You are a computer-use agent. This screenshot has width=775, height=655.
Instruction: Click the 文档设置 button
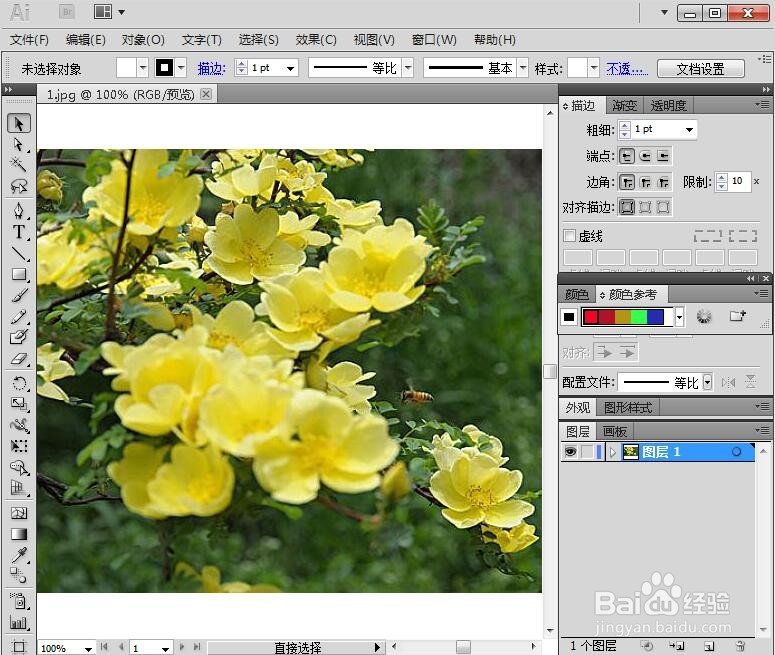[x=700, y=69]
